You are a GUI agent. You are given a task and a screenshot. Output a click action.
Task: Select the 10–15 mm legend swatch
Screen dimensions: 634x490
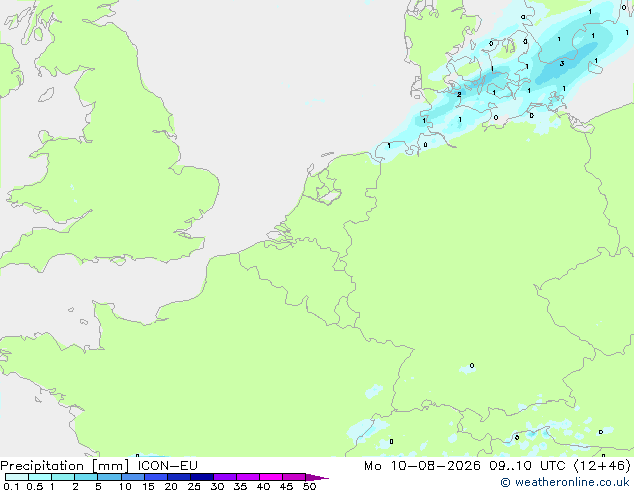(x=133, y=477)
